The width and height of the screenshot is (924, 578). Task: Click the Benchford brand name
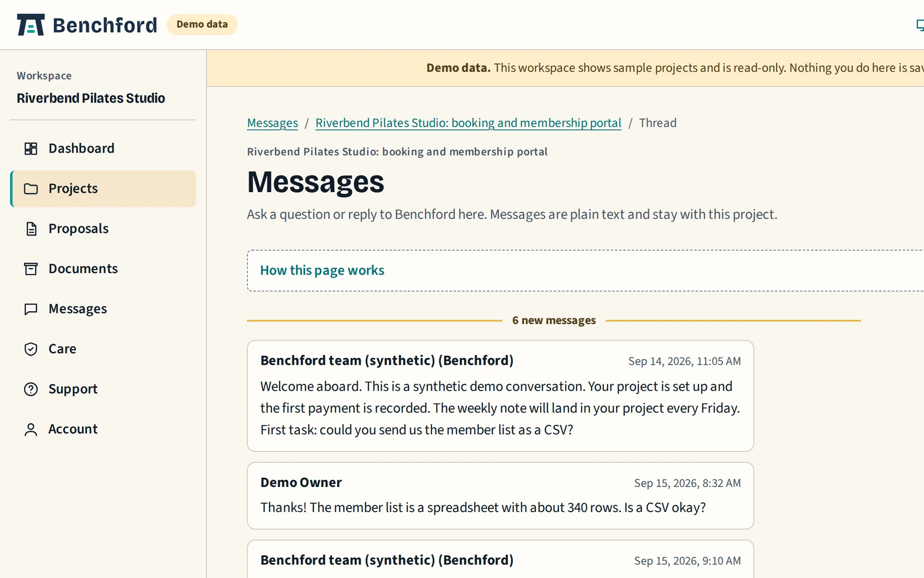(105, 25)
